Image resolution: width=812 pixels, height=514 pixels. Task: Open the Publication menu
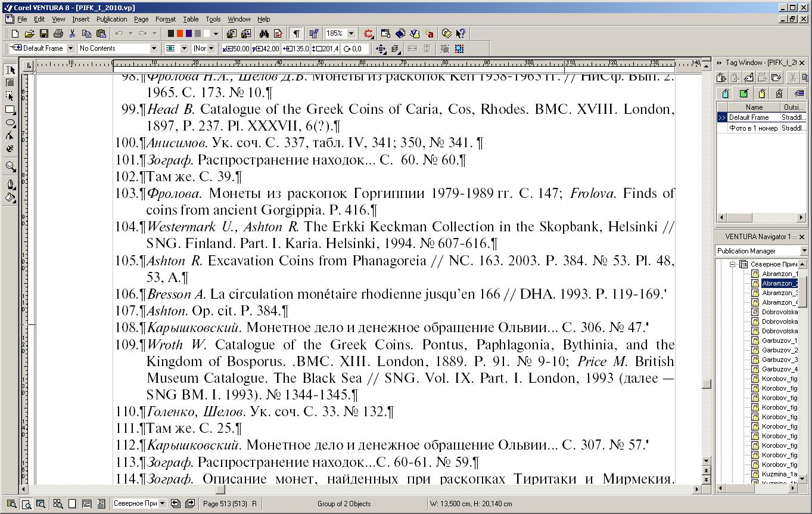(111, 19)
